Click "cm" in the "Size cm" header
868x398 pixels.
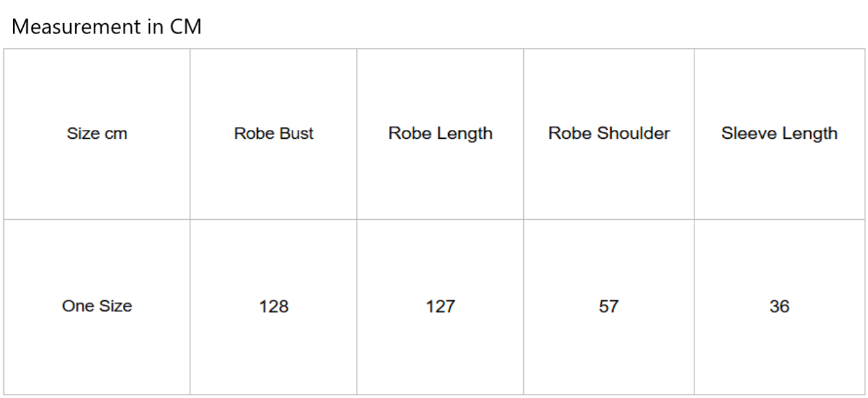tap(116, 134)
